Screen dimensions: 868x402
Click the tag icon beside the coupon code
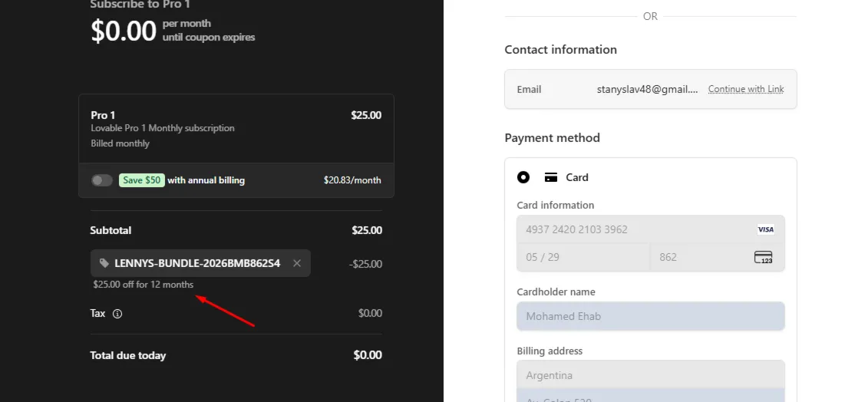pos(104,263)
